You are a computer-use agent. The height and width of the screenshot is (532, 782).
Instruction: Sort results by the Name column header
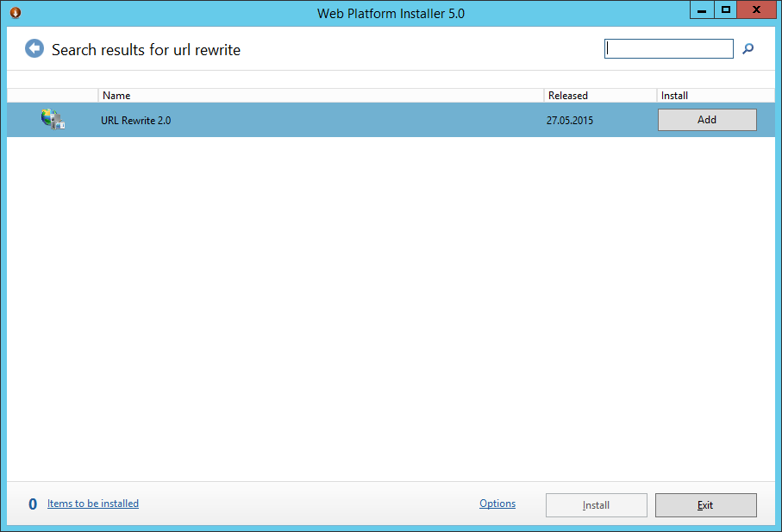pyautogui.click(x=321, y=95)
